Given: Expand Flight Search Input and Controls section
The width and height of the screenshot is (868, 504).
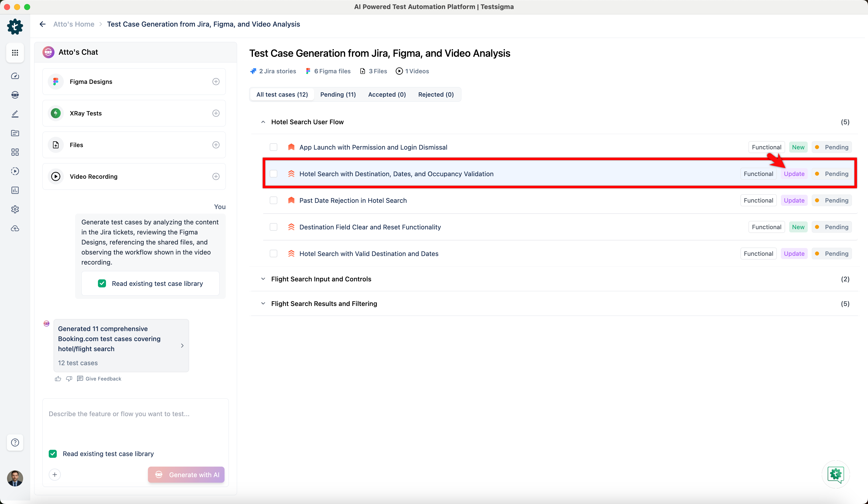Looking at the screenshot, I should (263, 279).
